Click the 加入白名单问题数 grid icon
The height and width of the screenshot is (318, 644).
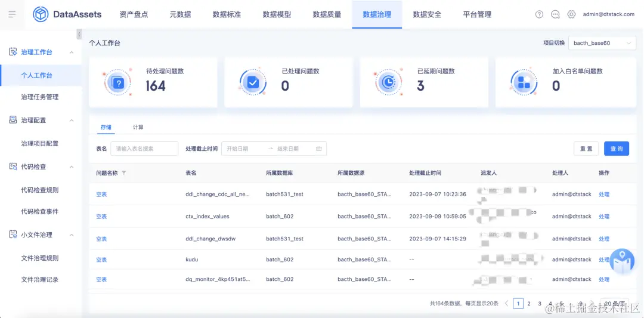(x=524, y=82)
